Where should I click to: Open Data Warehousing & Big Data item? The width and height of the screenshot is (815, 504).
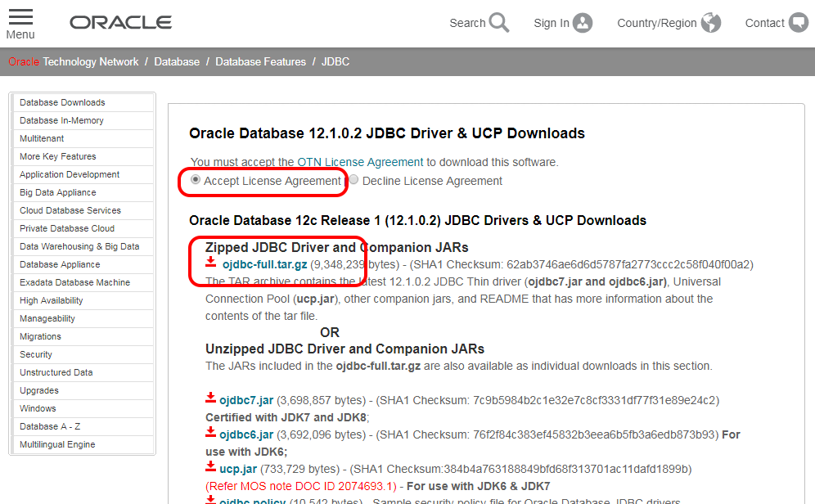coord(83,247)
